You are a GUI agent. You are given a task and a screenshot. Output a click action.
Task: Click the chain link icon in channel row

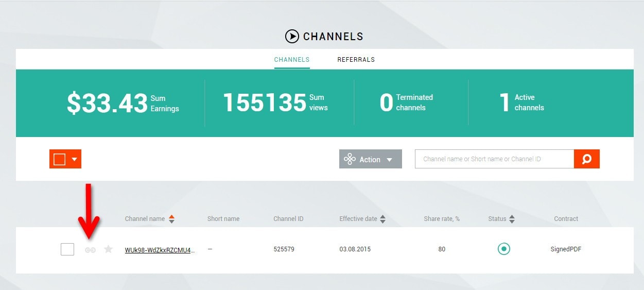click(90, 250)
